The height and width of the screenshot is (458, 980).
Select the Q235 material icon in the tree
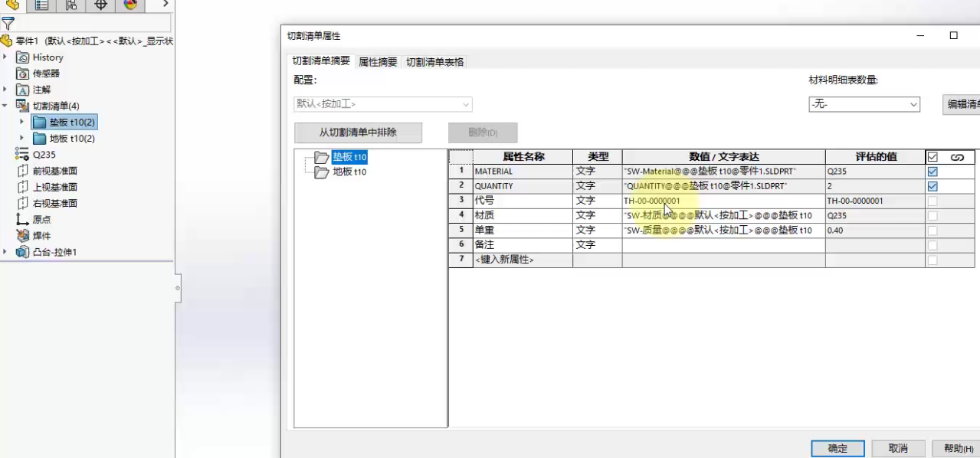[21, 155]
